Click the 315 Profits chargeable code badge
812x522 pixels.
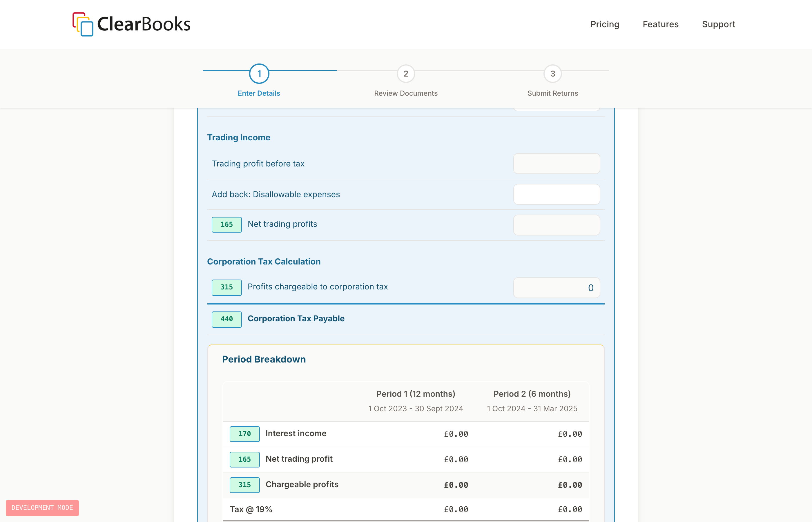click(x=226, y=287)
